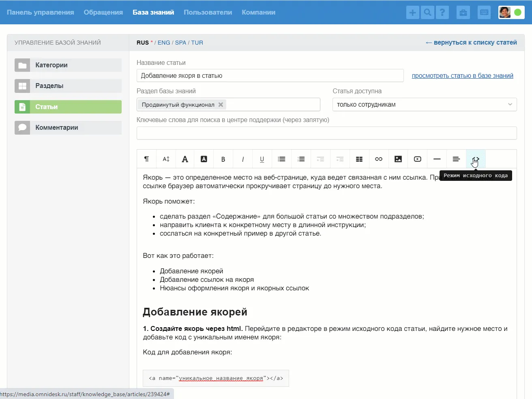Open Обращения in top menu
Image resolution: width=532 pixels, height=399 pixels.
pos(103,12)
